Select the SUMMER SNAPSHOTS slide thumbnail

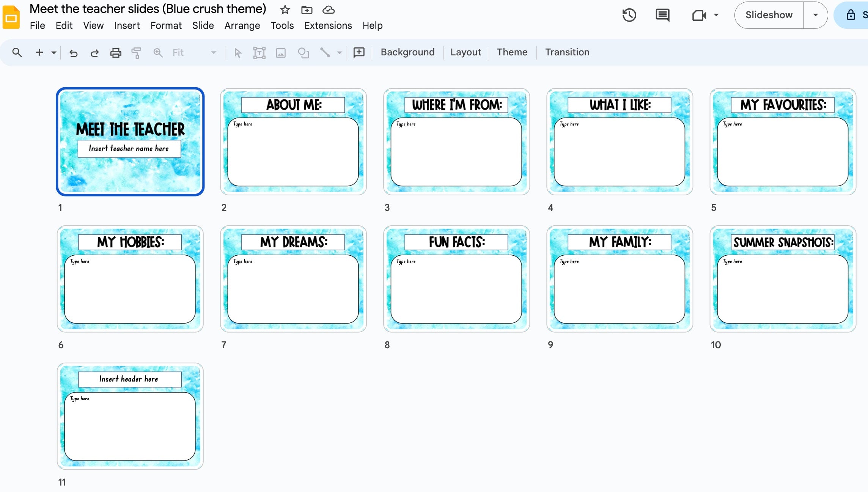point(783,279)
